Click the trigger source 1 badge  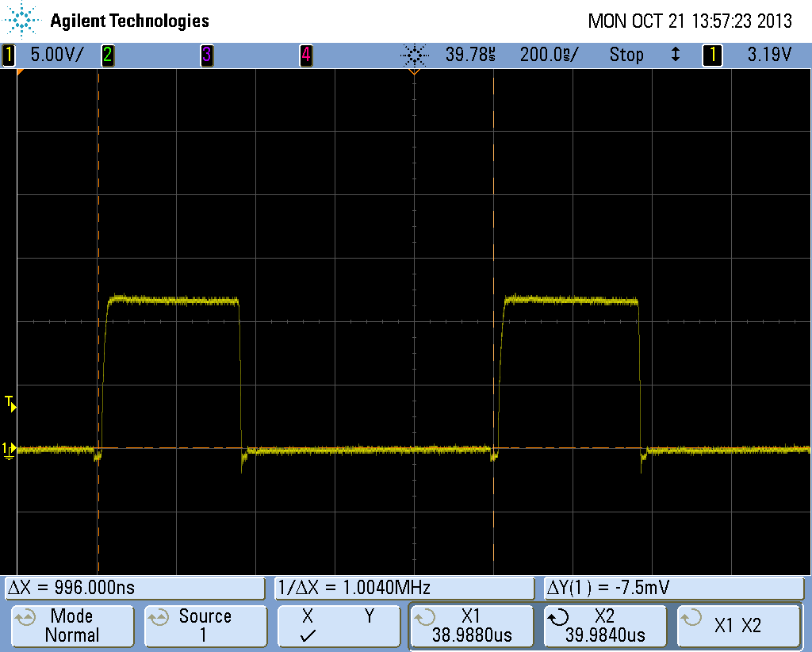(x=712, y=55)
